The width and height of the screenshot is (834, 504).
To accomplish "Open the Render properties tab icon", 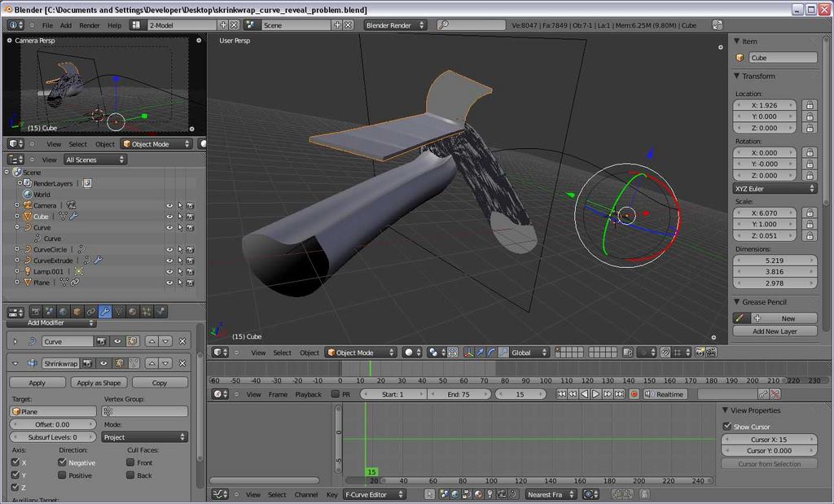I will [36, 312].
